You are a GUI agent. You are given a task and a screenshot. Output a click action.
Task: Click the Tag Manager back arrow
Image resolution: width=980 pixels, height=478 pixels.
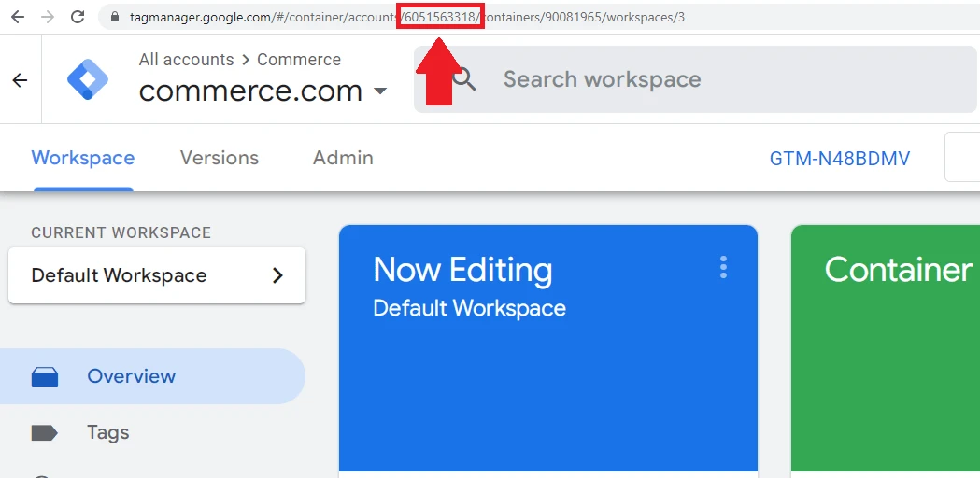click(x=20, y=80)
